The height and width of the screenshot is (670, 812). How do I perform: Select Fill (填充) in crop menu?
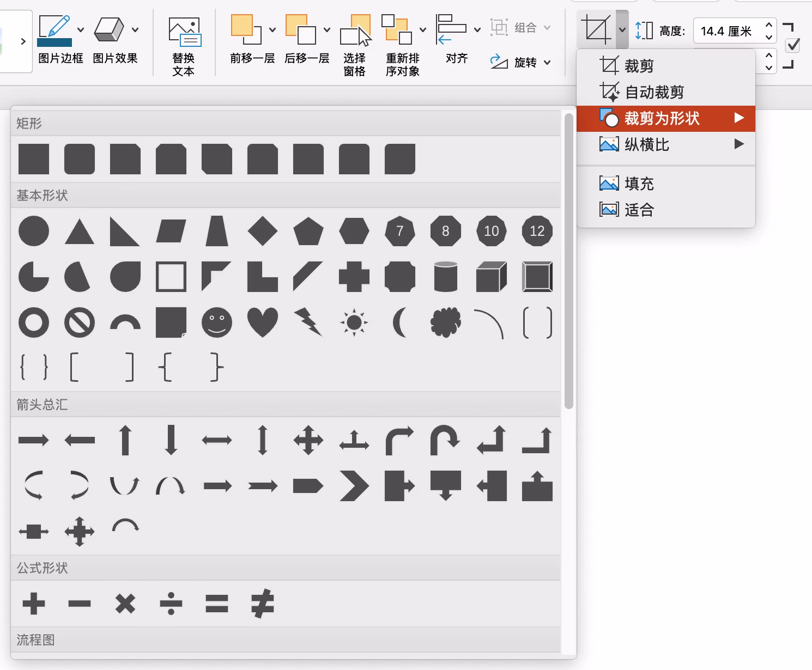pos(639,184)
